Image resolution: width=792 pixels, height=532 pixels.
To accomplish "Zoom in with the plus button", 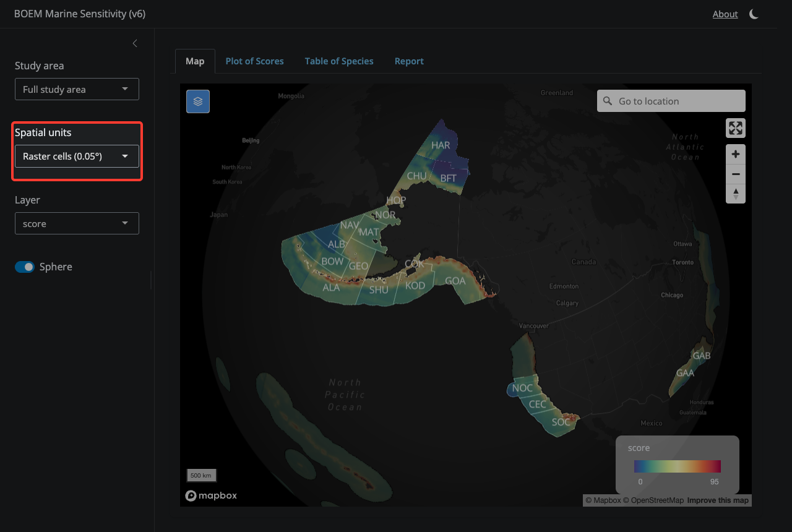I will coord(736,155).
